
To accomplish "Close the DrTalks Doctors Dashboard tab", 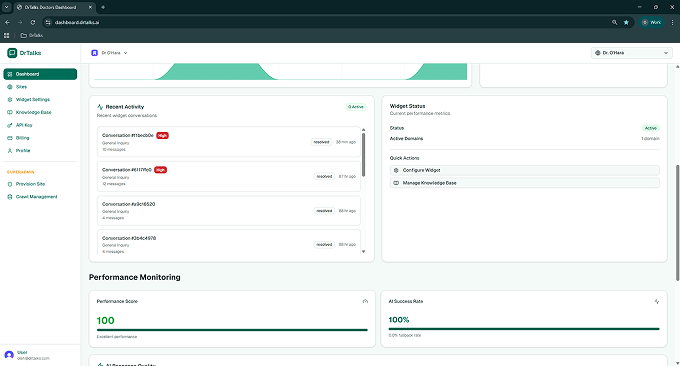I will (90, 7).
